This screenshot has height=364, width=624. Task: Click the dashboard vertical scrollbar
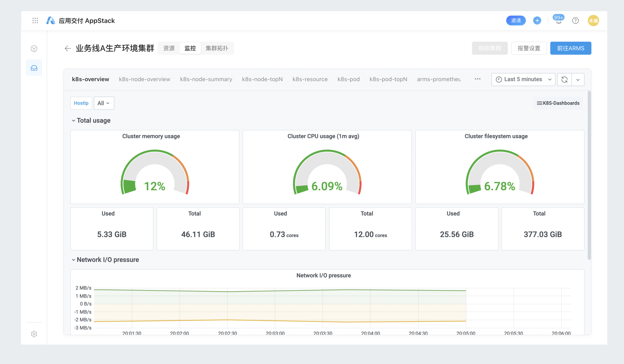589,175
